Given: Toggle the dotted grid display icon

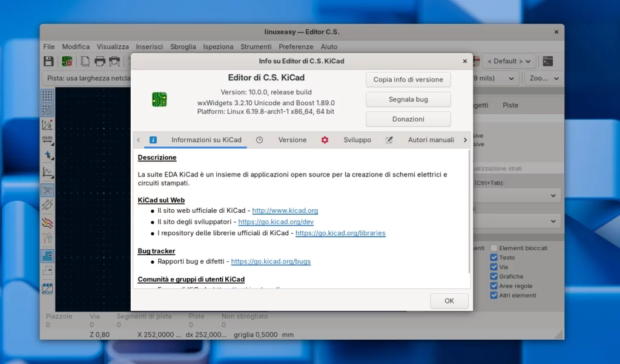Looking at the screenshot, I should (47, 96).
